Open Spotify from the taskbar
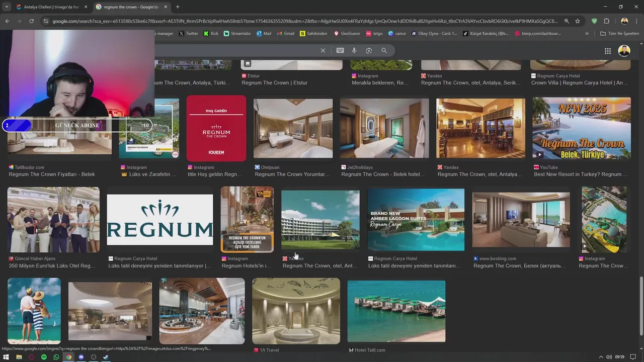Screen dimensions: 644x362 44,357
